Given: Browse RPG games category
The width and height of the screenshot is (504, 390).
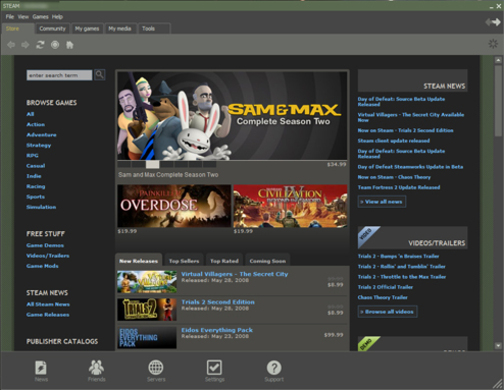Looking at the screenshot, I should coord(32,155).
